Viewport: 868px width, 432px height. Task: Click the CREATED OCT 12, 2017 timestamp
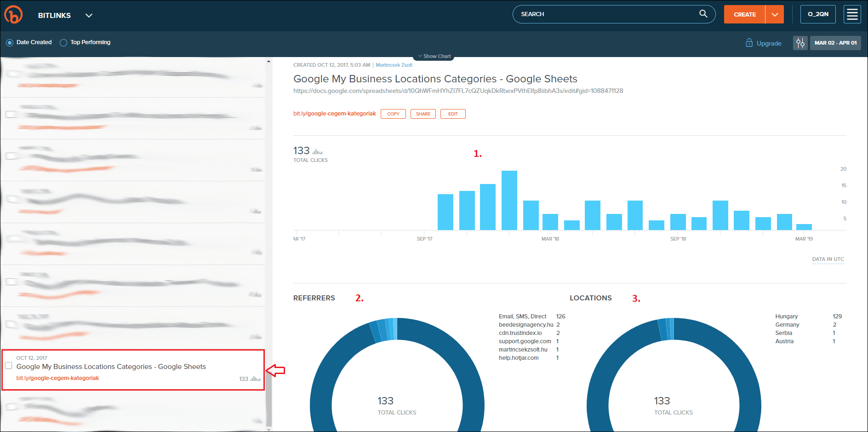[x=331, y=65]
